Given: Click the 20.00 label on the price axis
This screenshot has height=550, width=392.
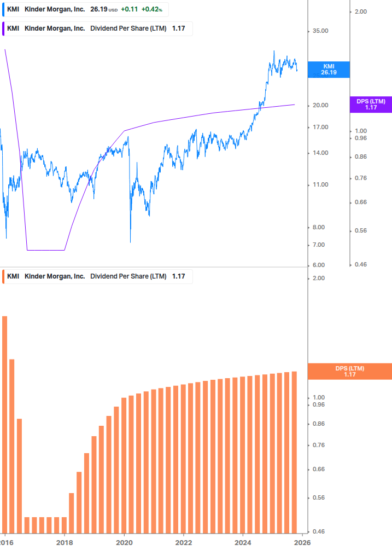Looking at the screenshot, I should click(320, 105).
